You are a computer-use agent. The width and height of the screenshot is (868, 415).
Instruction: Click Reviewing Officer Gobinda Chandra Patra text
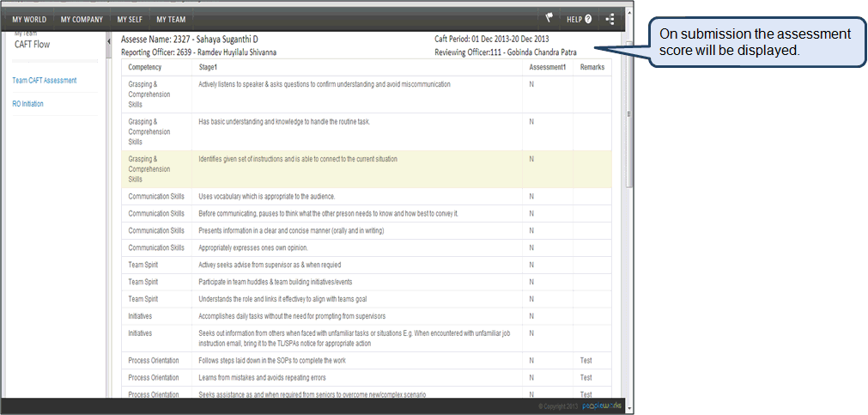(x=506, y=52)
